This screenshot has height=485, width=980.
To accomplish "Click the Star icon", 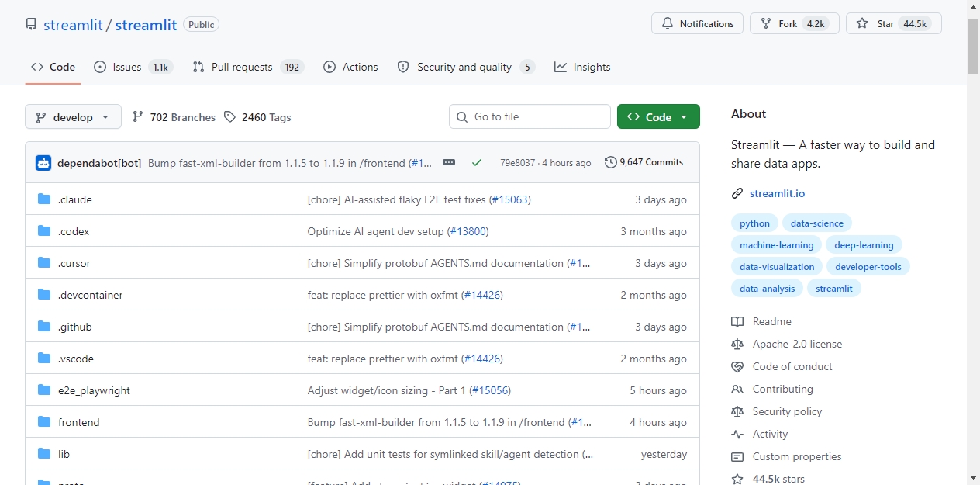I will (862, 23).
